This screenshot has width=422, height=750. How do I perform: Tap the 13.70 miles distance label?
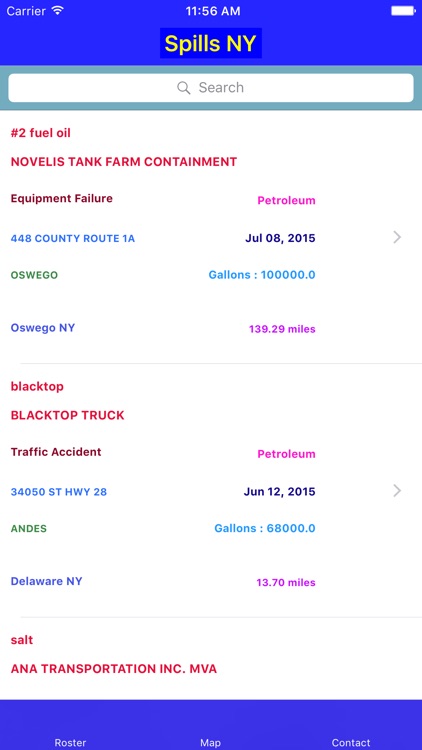pos(286,583)
